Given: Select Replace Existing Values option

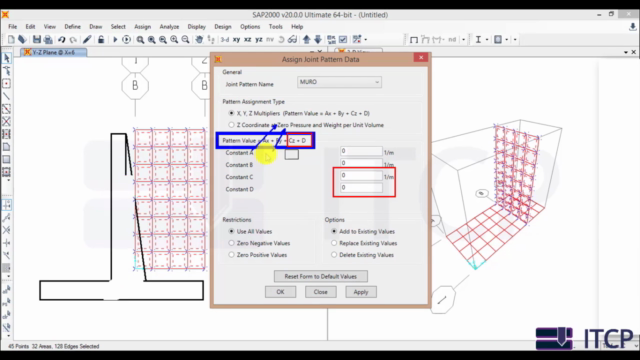Looking at the screenshot, I should (334, 243).
